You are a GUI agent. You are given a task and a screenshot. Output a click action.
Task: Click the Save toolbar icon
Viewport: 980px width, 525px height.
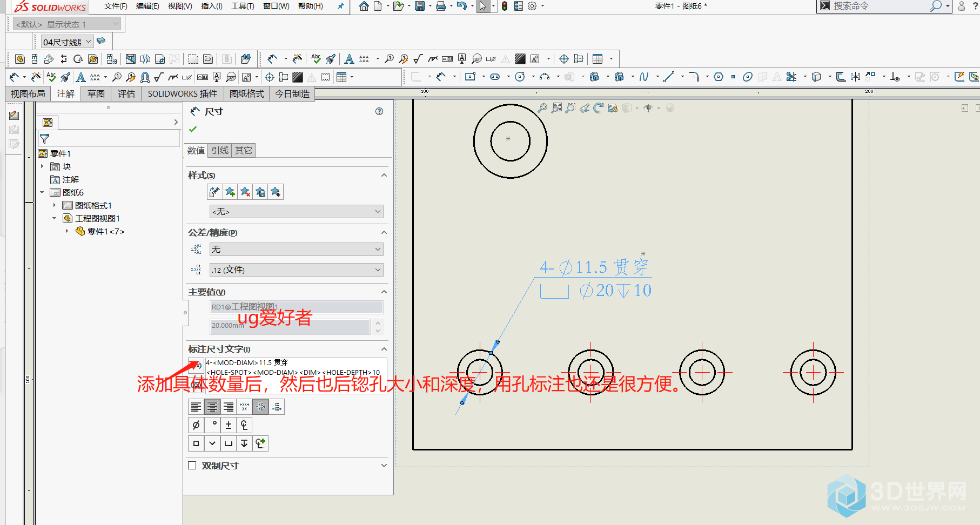point(420,6)
